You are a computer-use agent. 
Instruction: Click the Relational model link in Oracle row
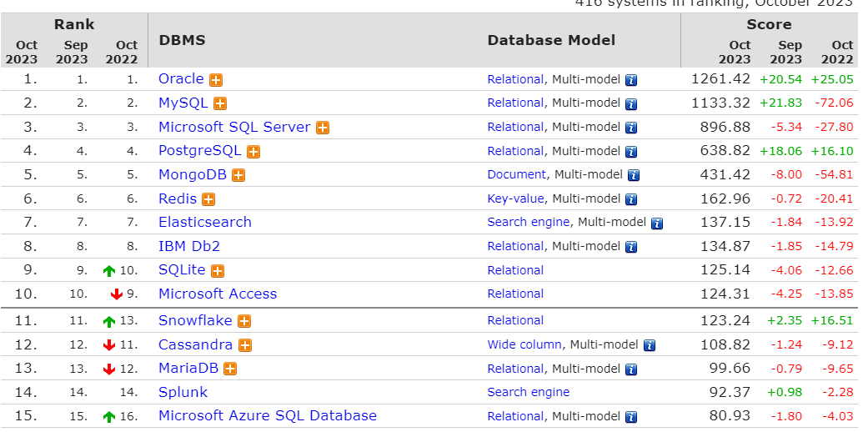pos(515,79)
